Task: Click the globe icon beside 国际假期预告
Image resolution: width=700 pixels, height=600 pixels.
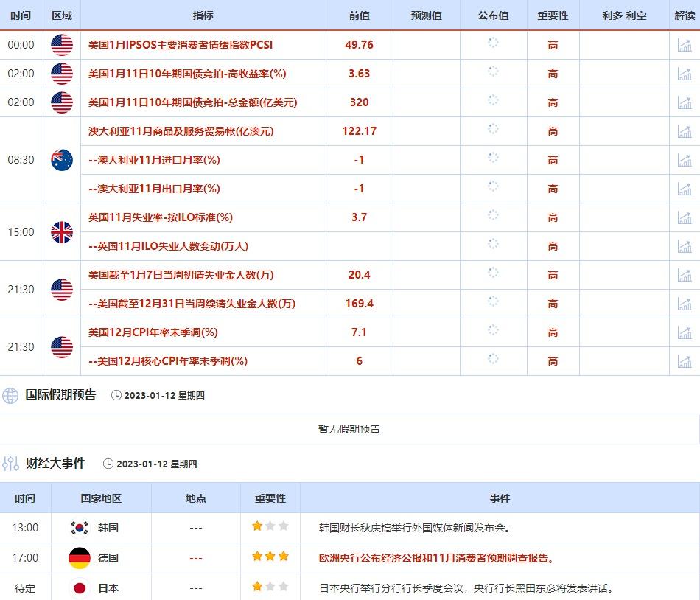Action: [10, 395]
